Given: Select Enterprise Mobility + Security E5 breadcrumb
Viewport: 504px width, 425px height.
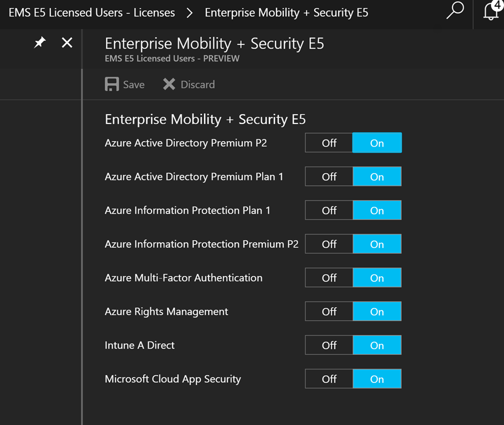Looking at the screenshot, I should [x=287, y=13].
